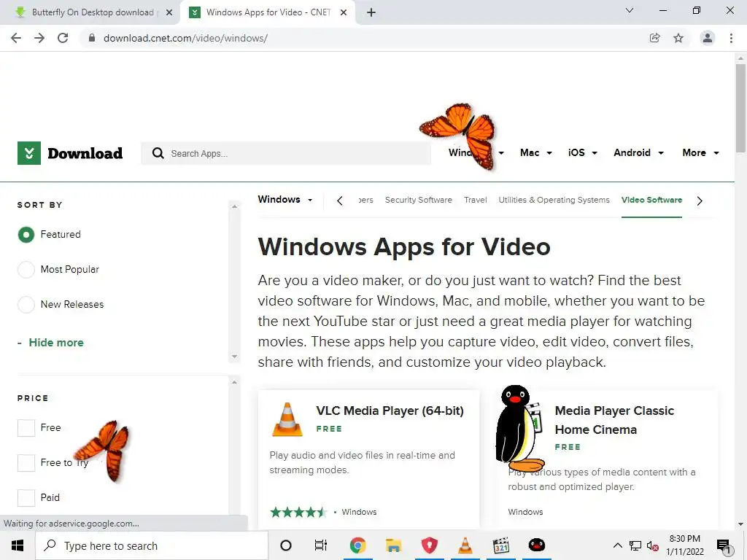Close the Butterfly On Desktop tab
This screenshot has height=560, width=747.
169,12
